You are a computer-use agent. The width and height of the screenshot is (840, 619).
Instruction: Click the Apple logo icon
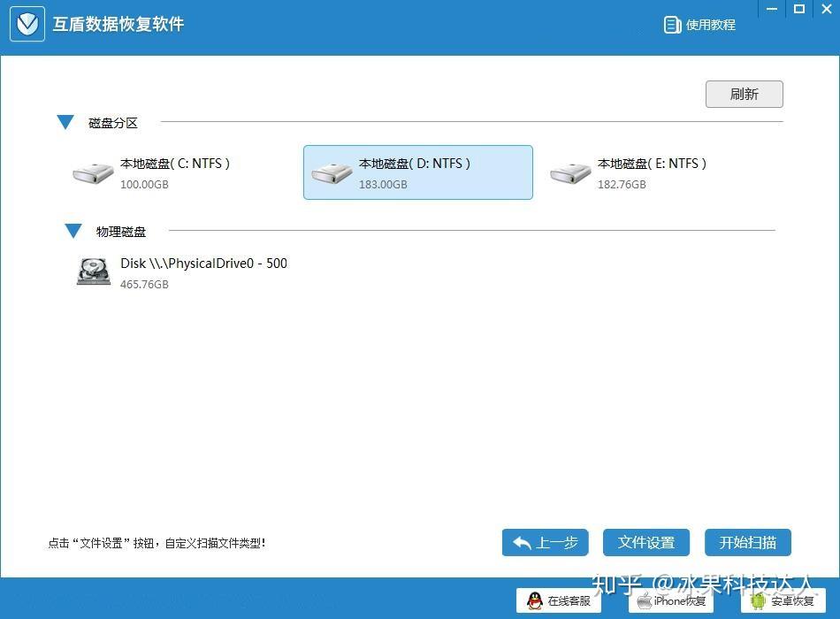coord(644,600)
